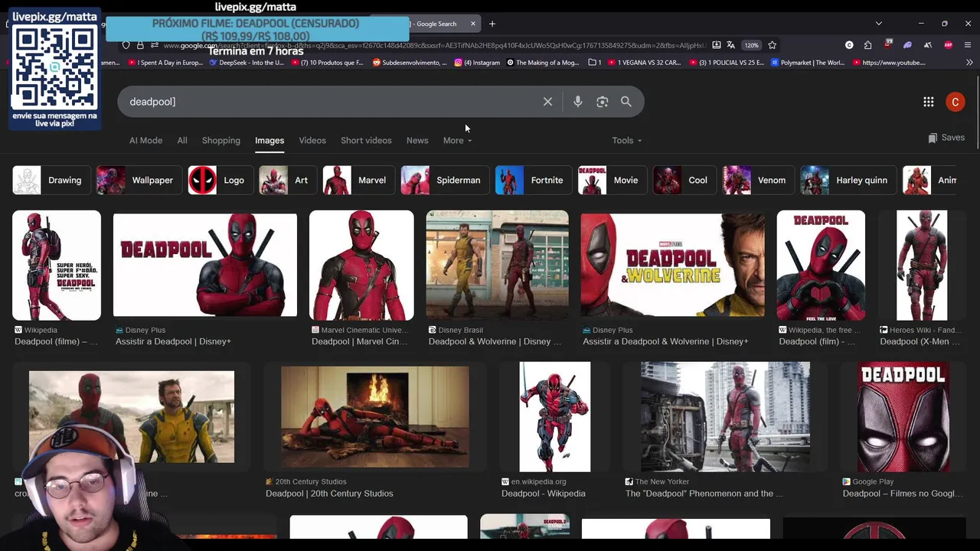Filter images by Movie chip
The width and height of the screenshot is (980, 551).
point(612,181)
